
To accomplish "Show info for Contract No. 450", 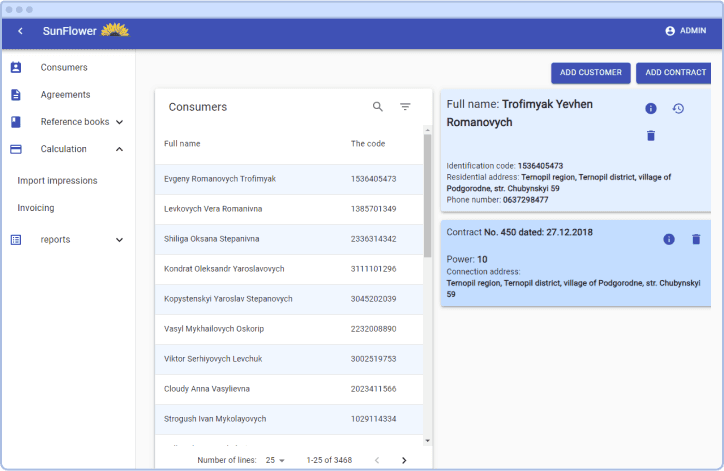I will [x=669, y=239].
